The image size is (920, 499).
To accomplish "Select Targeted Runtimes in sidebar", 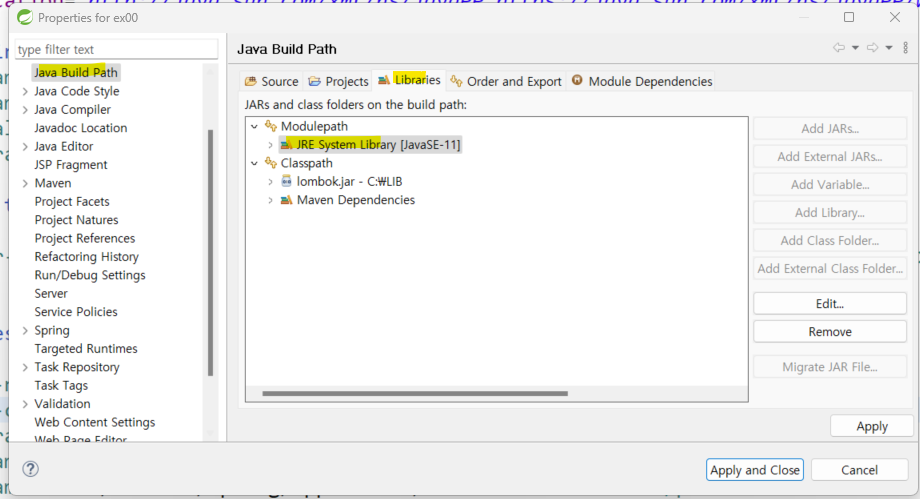I will [x=86, y=348].
